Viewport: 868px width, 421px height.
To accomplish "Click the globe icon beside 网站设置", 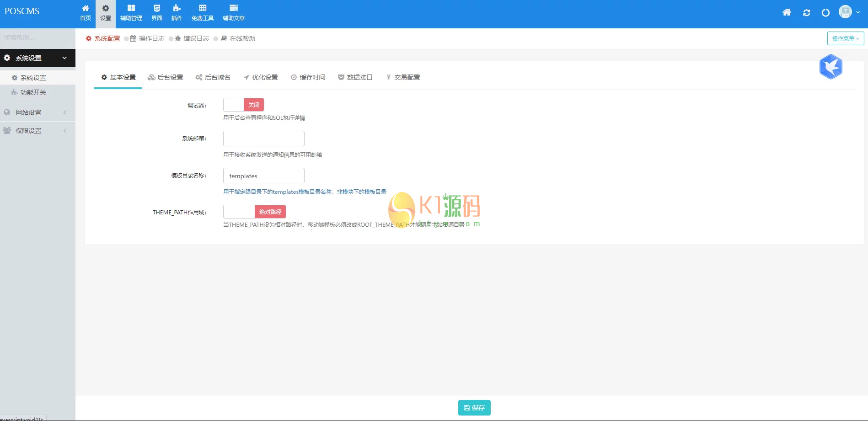I will (7, 112).
